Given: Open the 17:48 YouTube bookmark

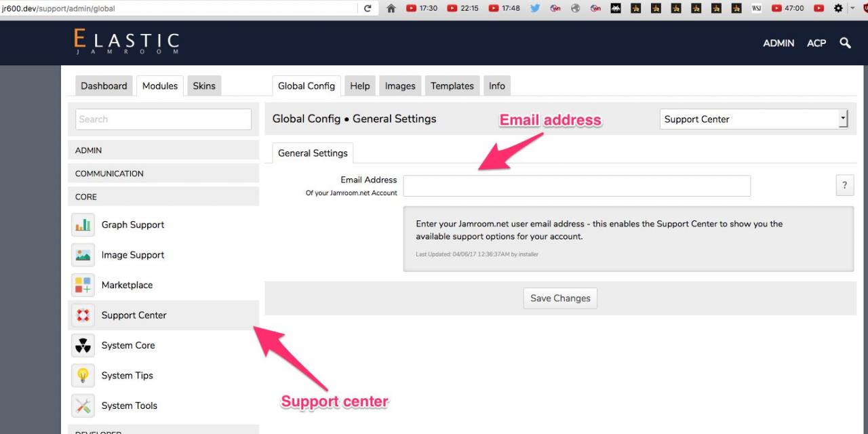Looking at the screenshot, I should 504,8.
